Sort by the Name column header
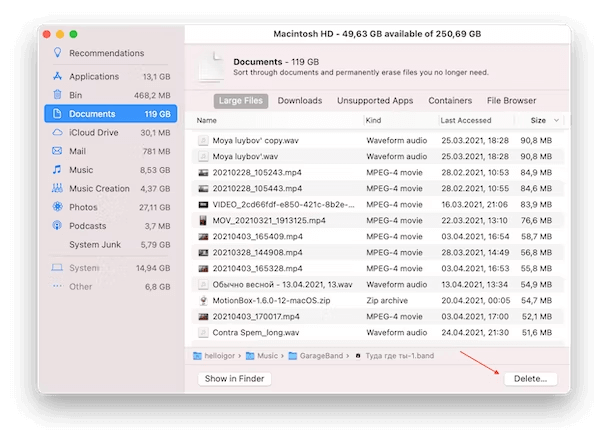Image resolution: width=608 pixels, height=443 pixels. (x=206, y=121)
